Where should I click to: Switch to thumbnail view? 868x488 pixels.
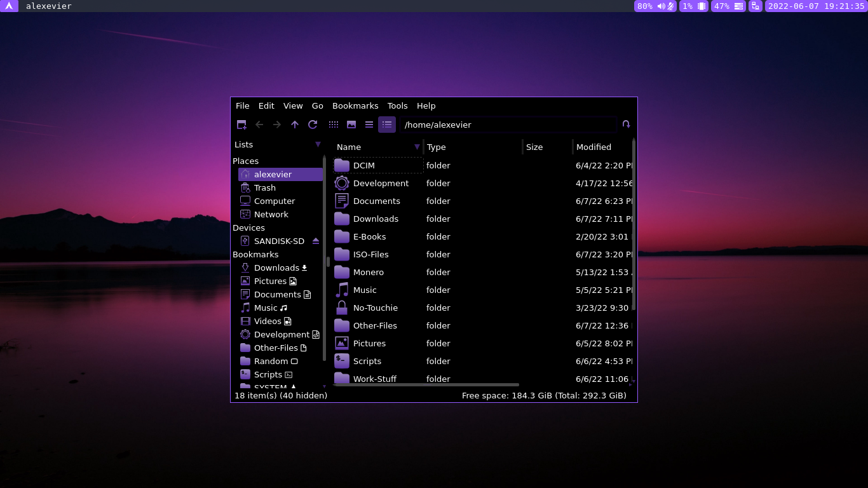tap(351, 125)
